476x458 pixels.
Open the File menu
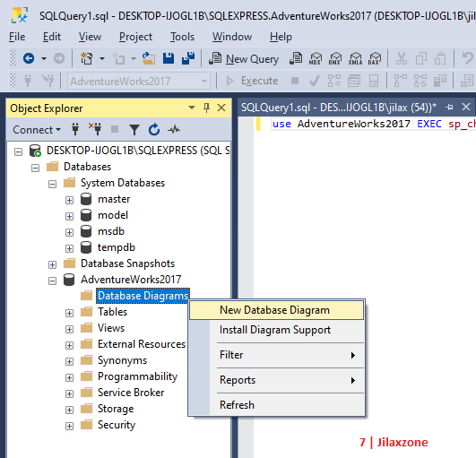17,37
